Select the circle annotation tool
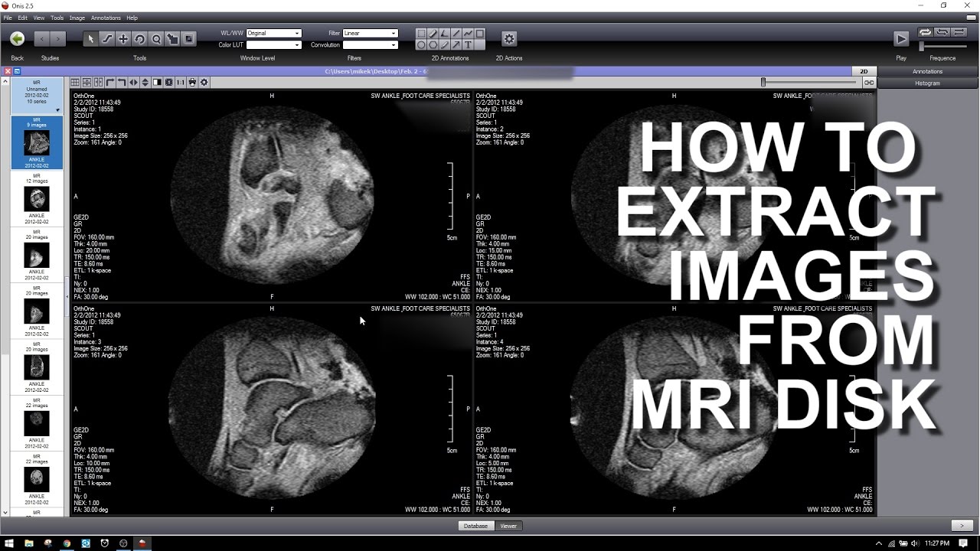The height and width of the screenshot is (551, 980). point(421,45)
